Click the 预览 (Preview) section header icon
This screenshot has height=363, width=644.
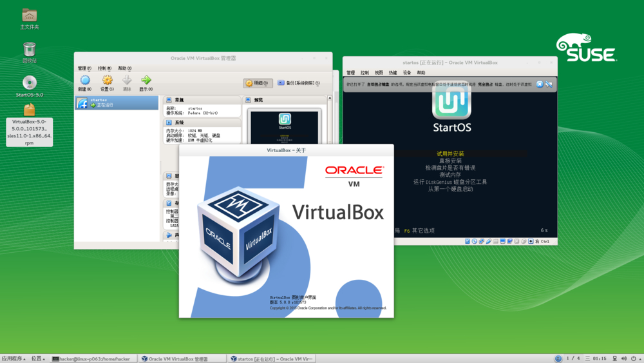(x=248, y=100)
